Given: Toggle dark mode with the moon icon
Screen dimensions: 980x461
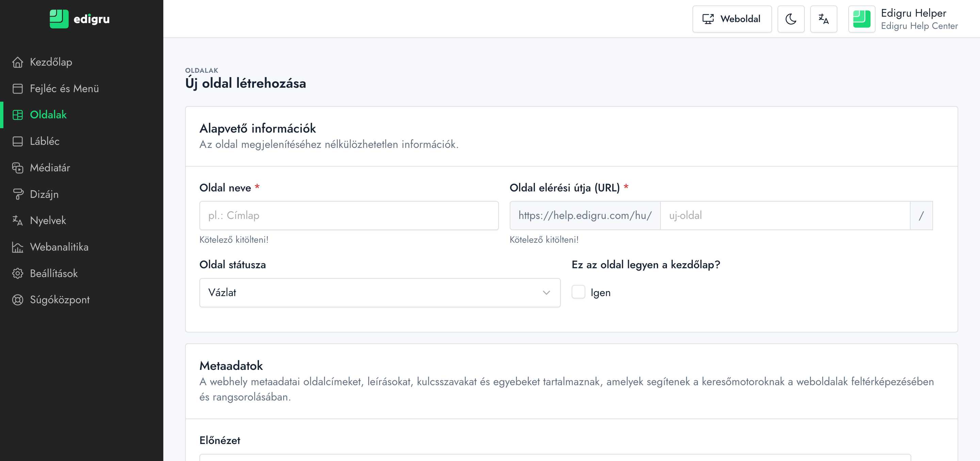Looking at the screenshot, I should tap(790, 19).
